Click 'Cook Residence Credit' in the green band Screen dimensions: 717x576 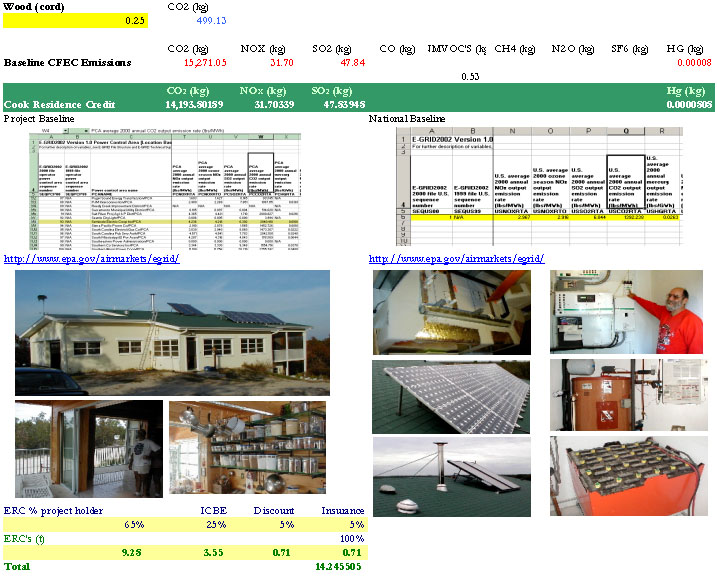(x=59, y=105)
